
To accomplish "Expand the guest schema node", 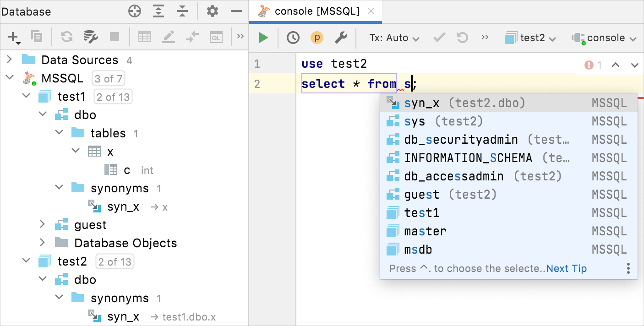I will tap(43, 224).
